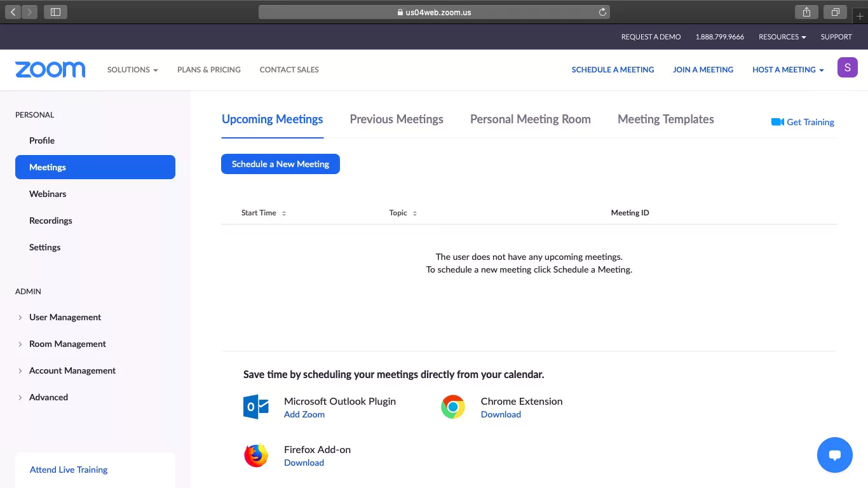Click the Chrome extension icon

click(453, 407)
